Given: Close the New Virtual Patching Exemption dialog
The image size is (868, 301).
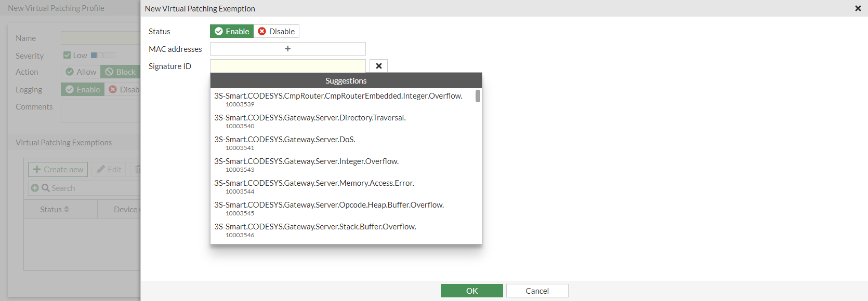Looking at the screenshot, I should tap(858, 8).
